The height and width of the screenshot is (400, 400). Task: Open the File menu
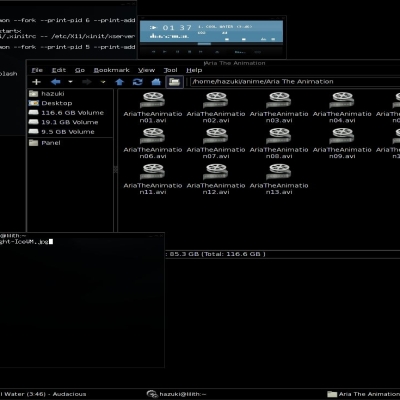37,70
